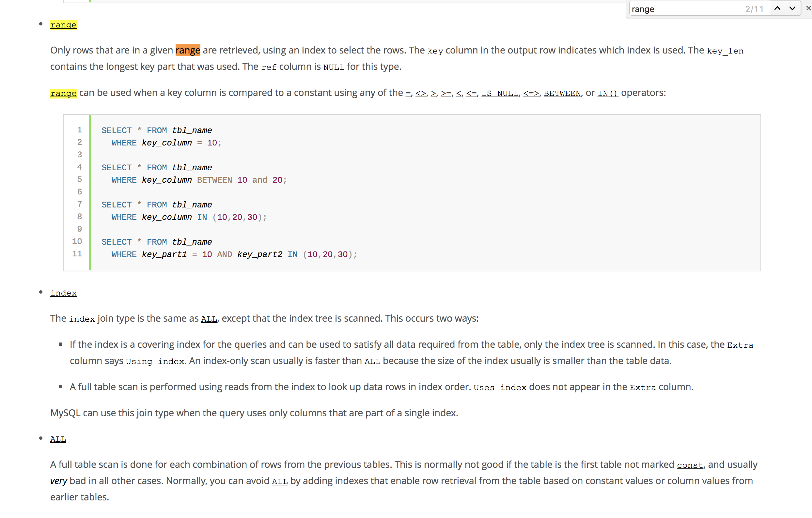
Task: Click sentence 'MySQL can use this join type'
Action: [x=254, y=413]
